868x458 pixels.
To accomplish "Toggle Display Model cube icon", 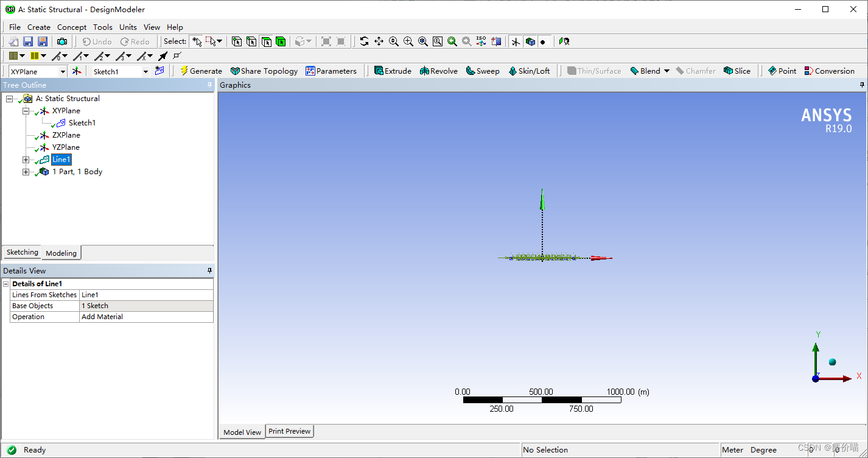I will tap(530, 41).
